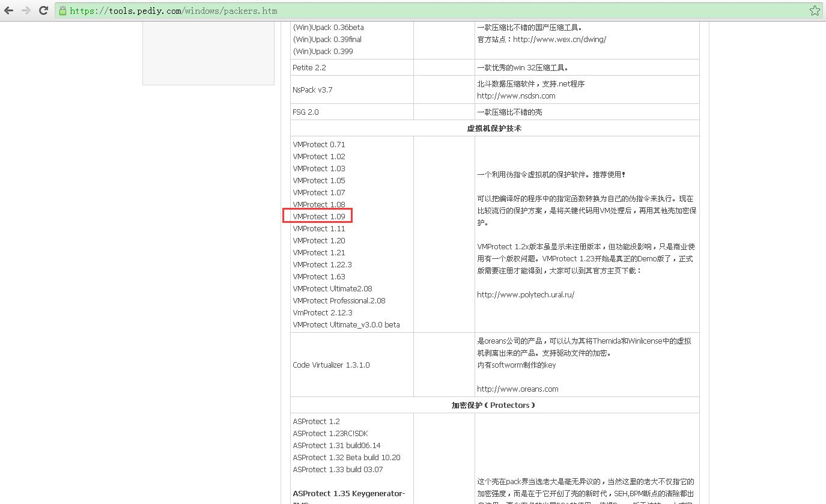Viewport: 826px width, 504px height.
Task: Open Code Virtualizer 1.3.1.0
Action: click(332, 365)
